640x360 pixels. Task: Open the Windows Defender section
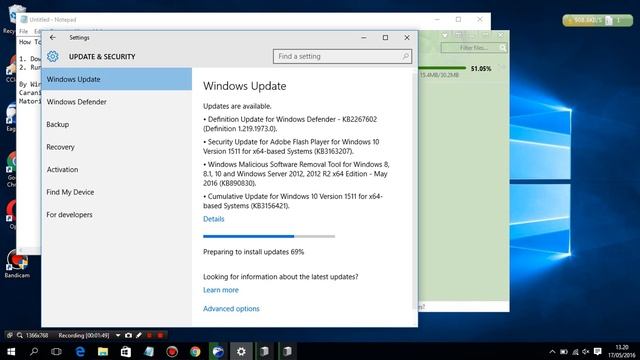click(x=117, y=102)
